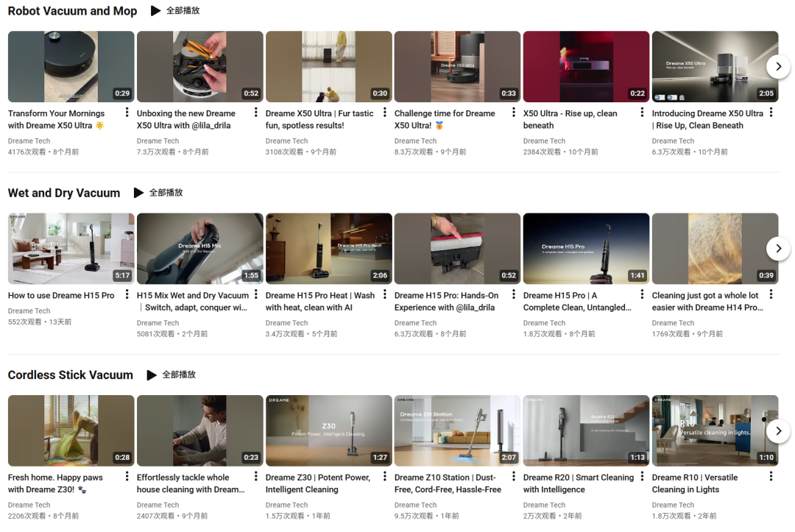Screen dimensions: 795x532
Task: Play all Robot Vacuum and Mop videos
Action: [x=175, y=11]
